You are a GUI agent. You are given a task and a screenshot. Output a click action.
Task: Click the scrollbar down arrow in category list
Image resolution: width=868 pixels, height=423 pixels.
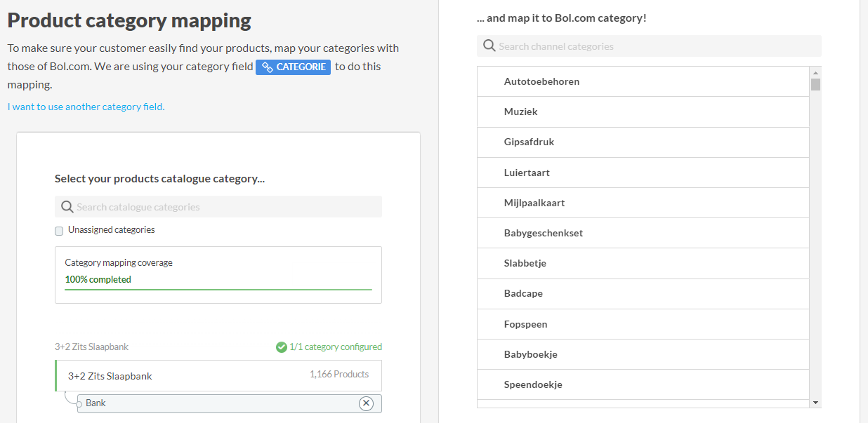click(x=815, y=402)
